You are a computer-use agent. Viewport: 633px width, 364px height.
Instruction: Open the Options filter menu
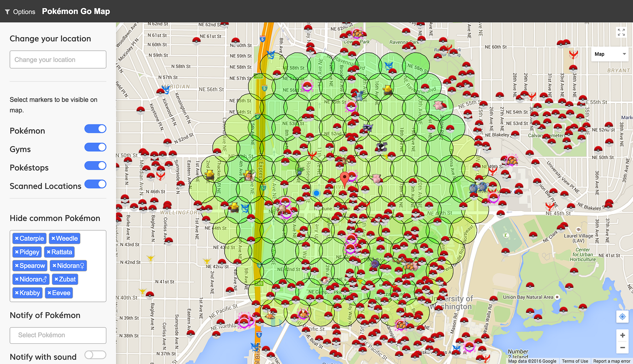click(x=20, y=12)
